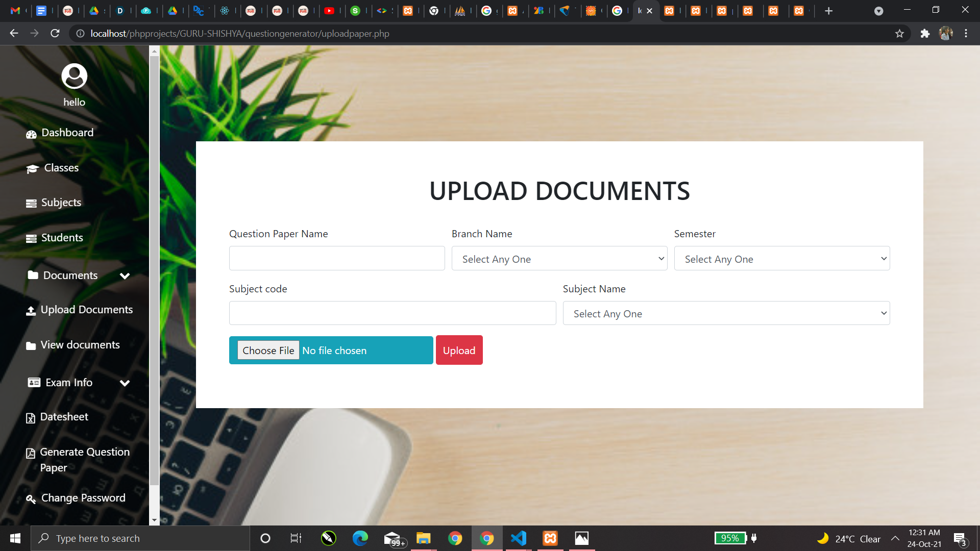
Task: Click the View documents folder icon
Action: pyautogui.click(x=31, y=346)
